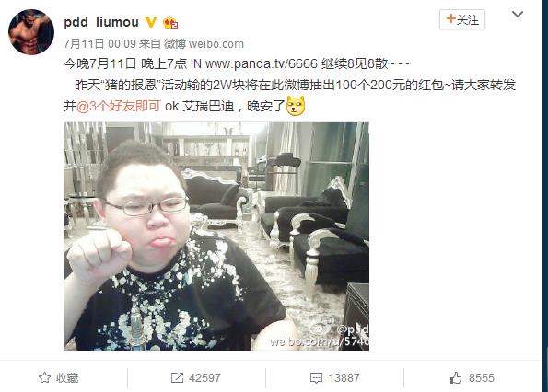Click the pdd_liumou profile avatar
The width and height of the screenshot is (548, 392).
(x=31, y=32)
